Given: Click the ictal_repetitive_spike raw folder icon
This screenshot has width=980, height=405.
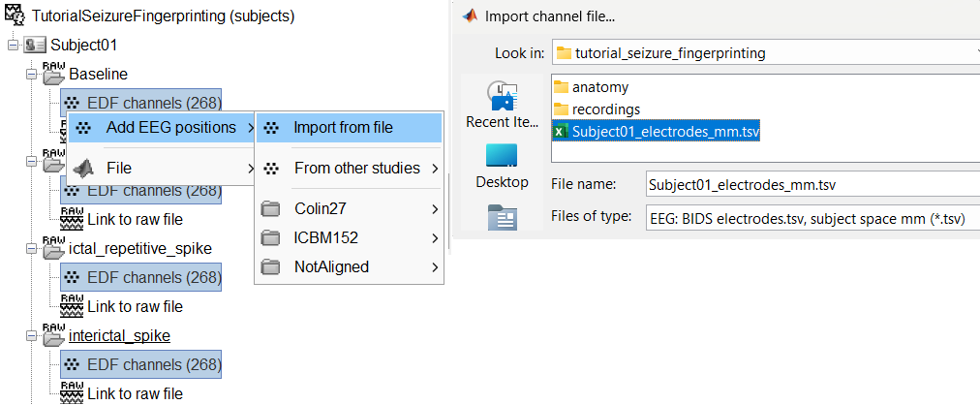Looking at the screenshot, I should (x=54, y=248).
